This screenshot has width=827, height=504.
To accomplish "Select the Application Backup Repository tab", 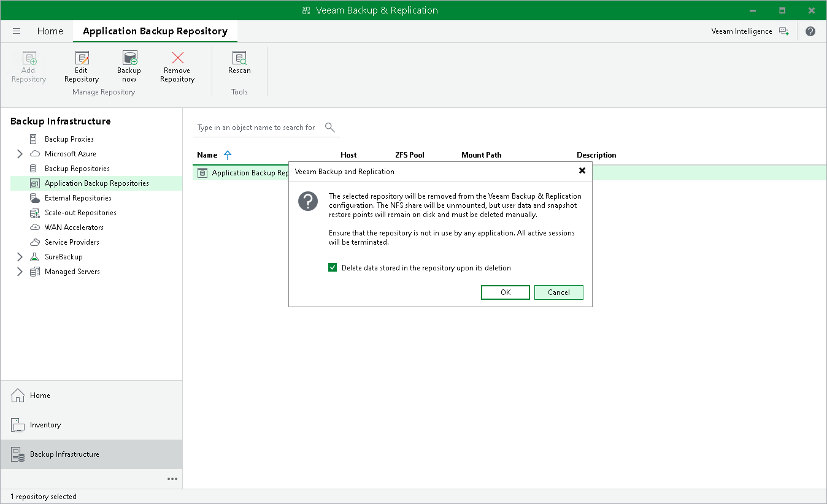I will [155, 31].
